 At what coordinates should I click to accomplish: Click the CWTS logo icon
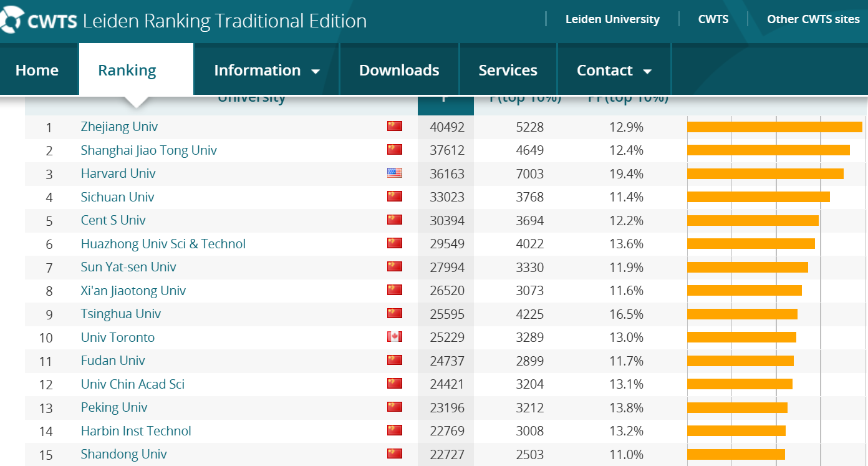(x=11, y=19)
